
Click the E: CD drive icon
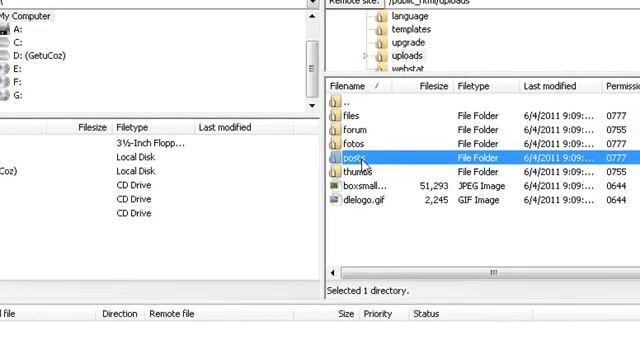click(4, 69)
